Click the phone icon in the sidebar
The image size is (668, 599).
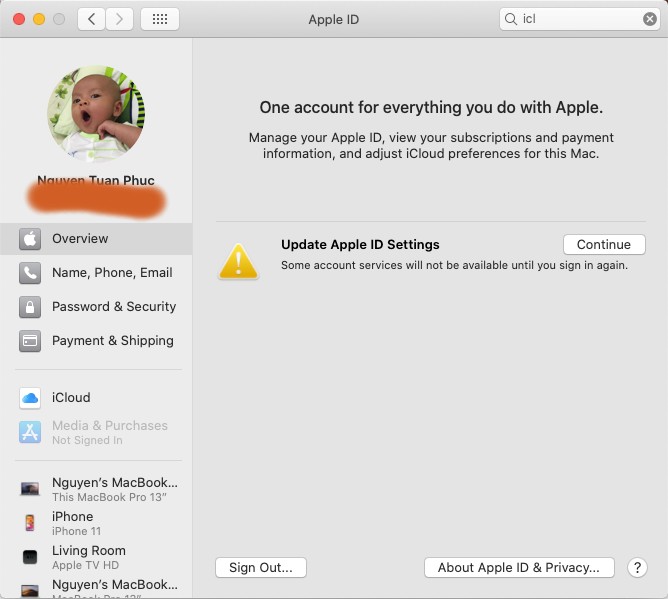click(30, 273)
